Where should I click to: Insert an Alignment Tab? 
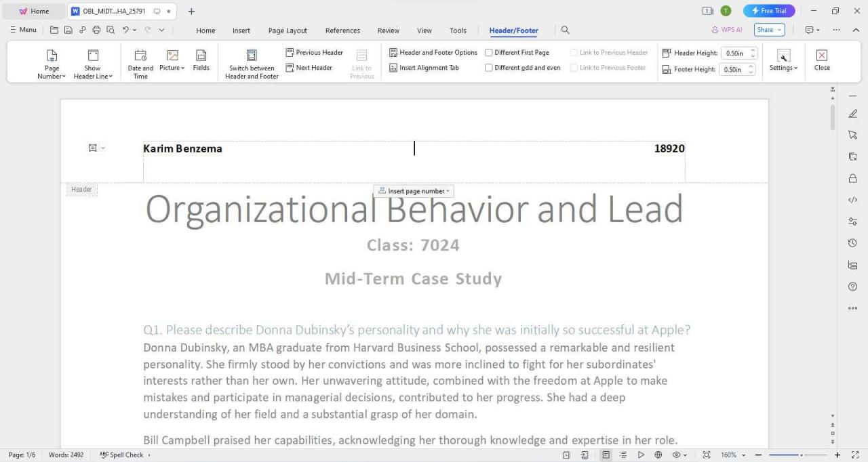[424, 67]
